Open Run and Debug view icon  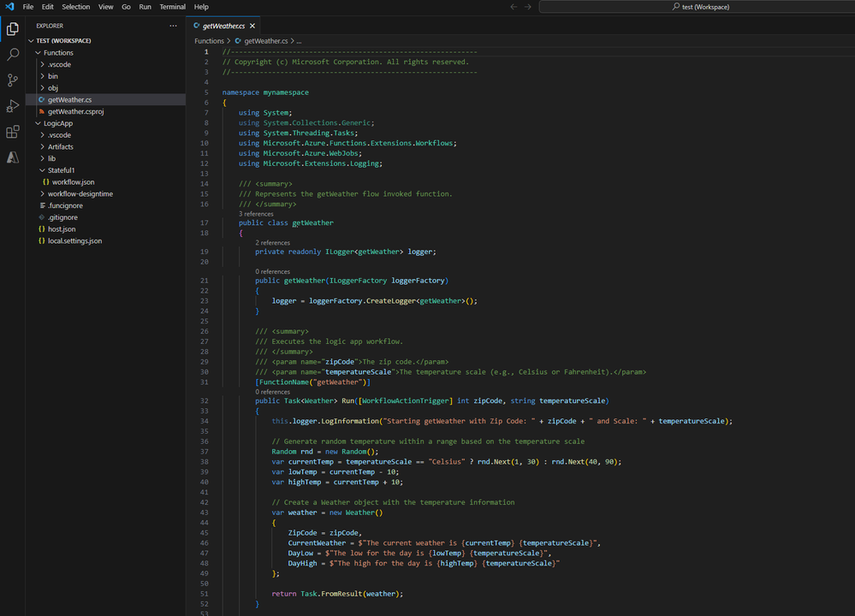13,106
